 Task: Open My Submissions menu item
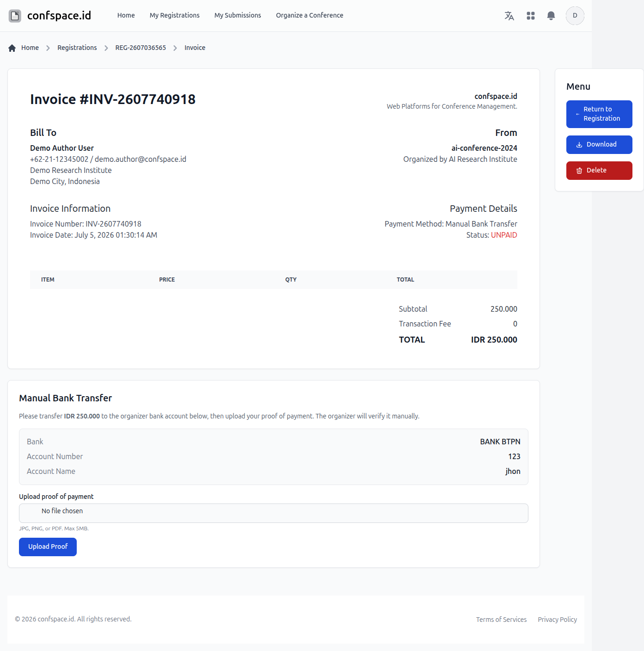tap(238, 15)
